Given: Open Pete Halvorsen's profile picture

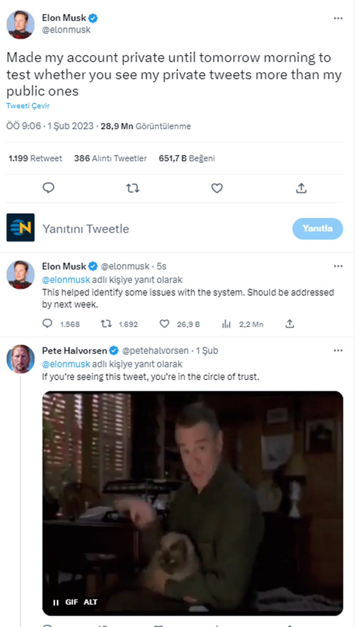Looking at the screenshot, I should pyautogui.click(x=21, y=359).
